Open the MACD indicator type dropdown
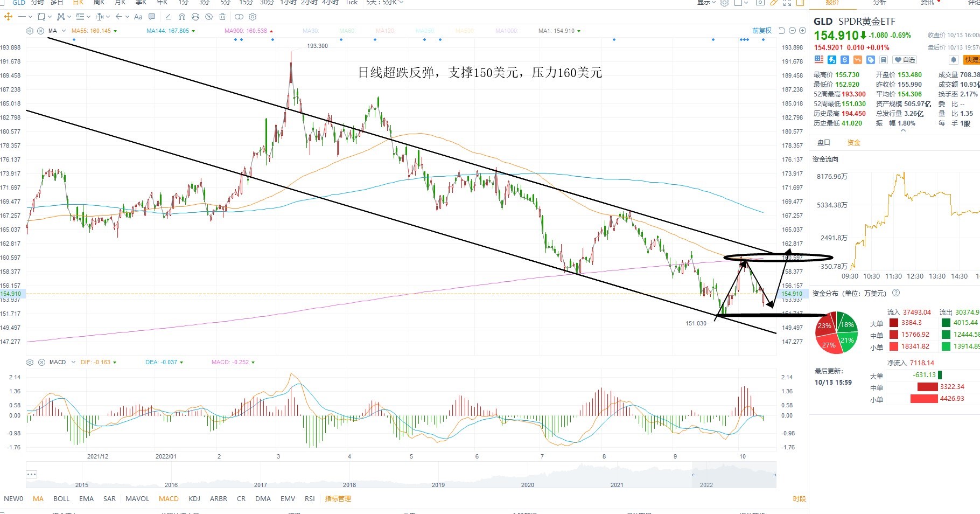 coord(73,362)
